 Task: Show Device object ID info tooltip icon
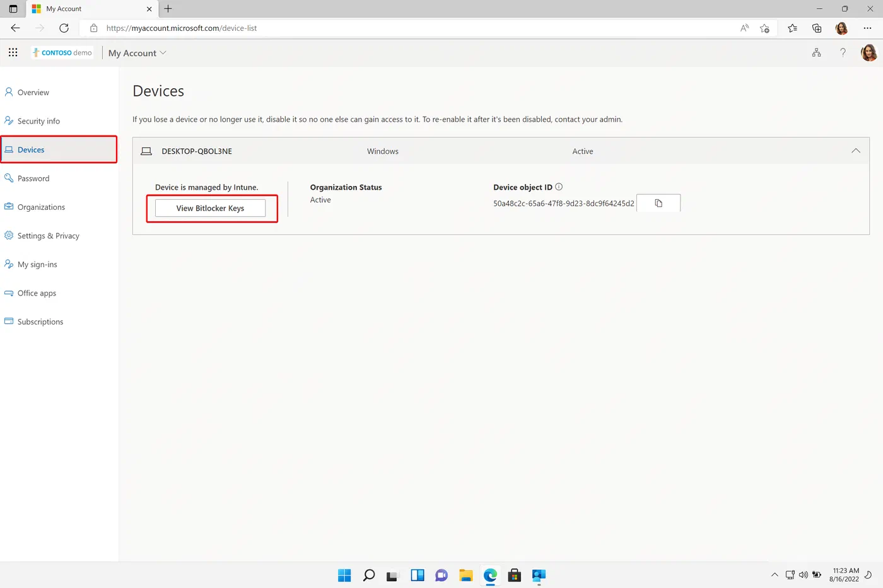(x=559, y=187)
